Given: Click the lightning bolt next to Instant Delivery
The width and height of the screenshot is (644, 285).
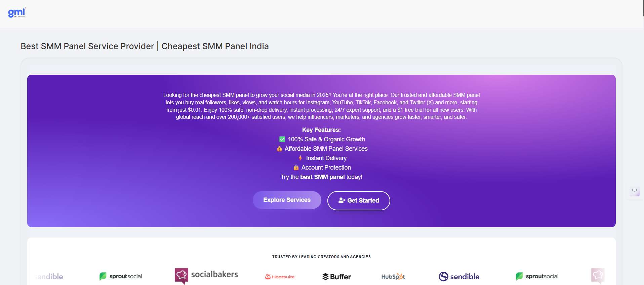Looking at the screenshot, I should click(x=300, y=158).
